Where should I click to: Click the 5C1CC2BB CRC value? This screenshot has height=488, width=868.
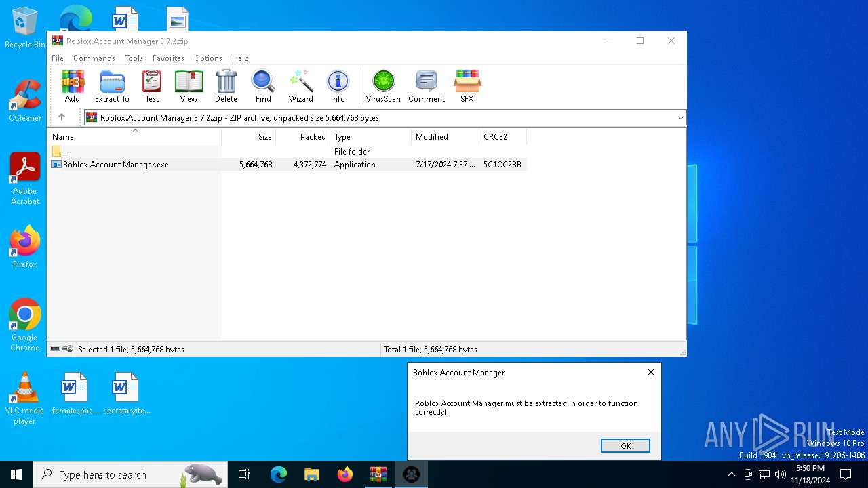502,165
